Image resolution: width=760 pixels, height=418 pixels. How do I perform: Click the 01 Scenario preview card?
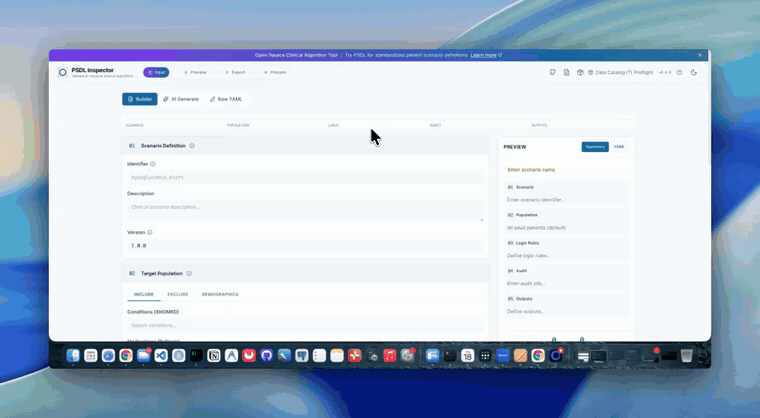567,193
